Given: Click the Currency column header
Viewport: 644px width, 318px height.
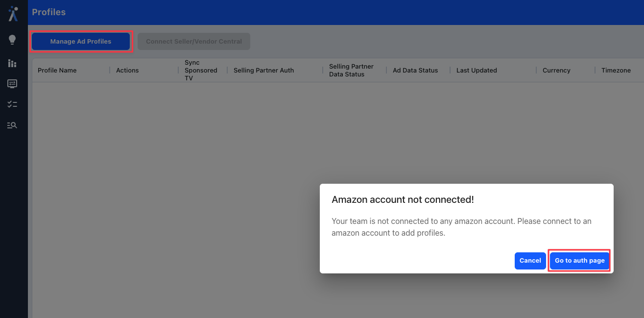Looking at the screenshot, I should pos(556,71).
